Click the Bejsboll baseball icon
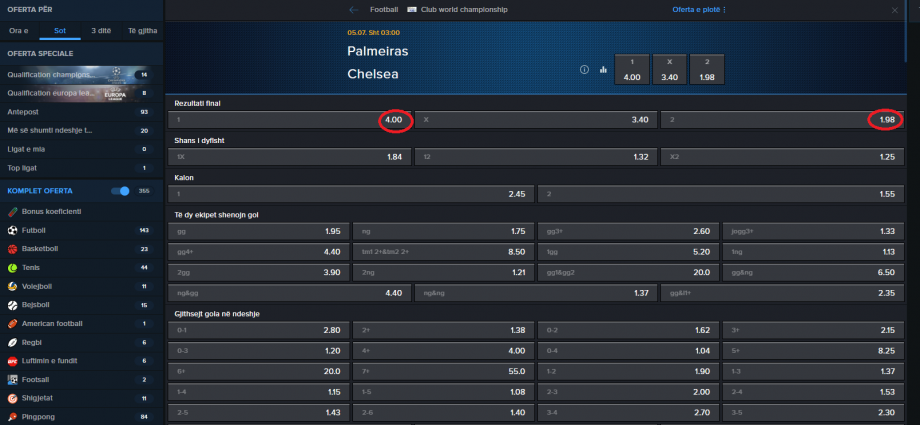The image size is (920, 425). (x=12, y=305)
